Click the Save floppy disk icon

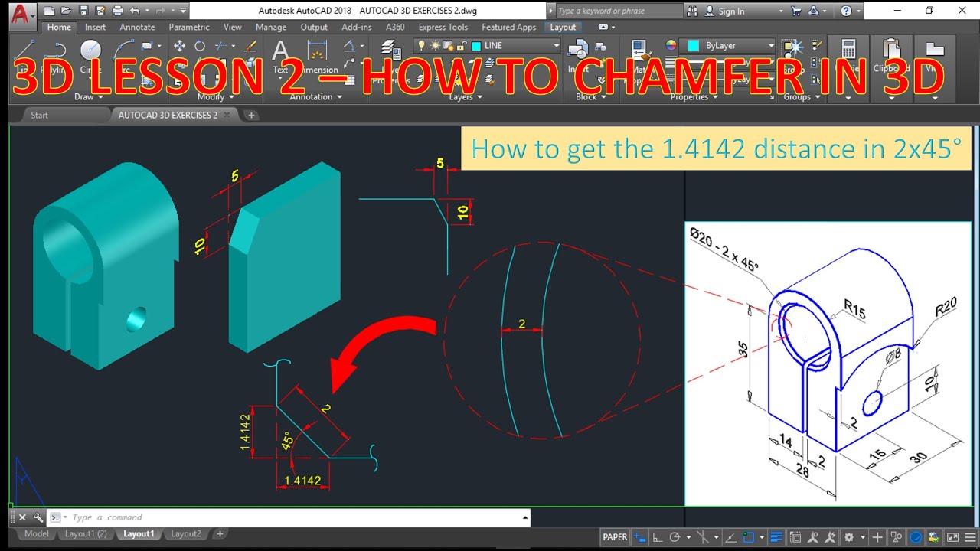83,11
